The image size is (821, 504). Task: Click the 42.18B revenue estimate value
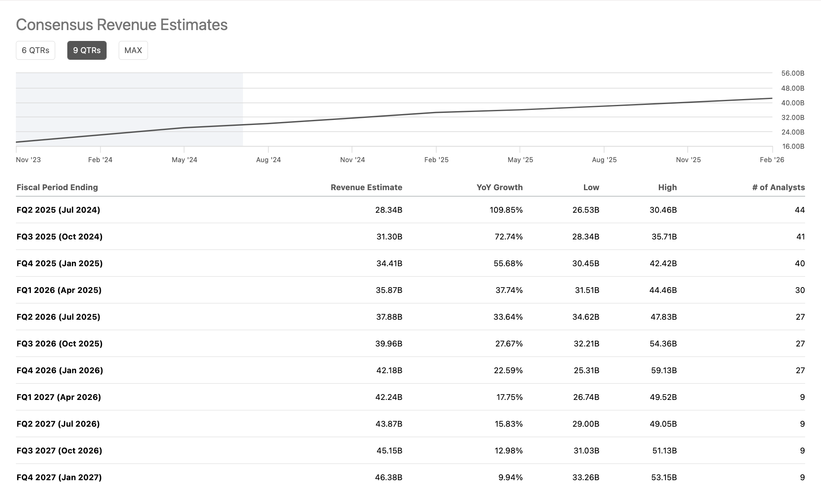coord(389,370)
